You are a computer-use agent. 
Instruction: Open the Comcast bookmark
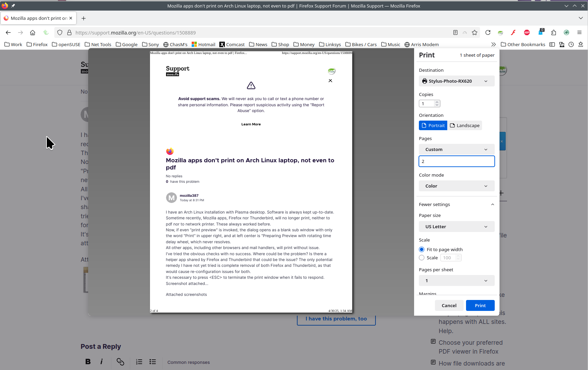pos(232,44)
